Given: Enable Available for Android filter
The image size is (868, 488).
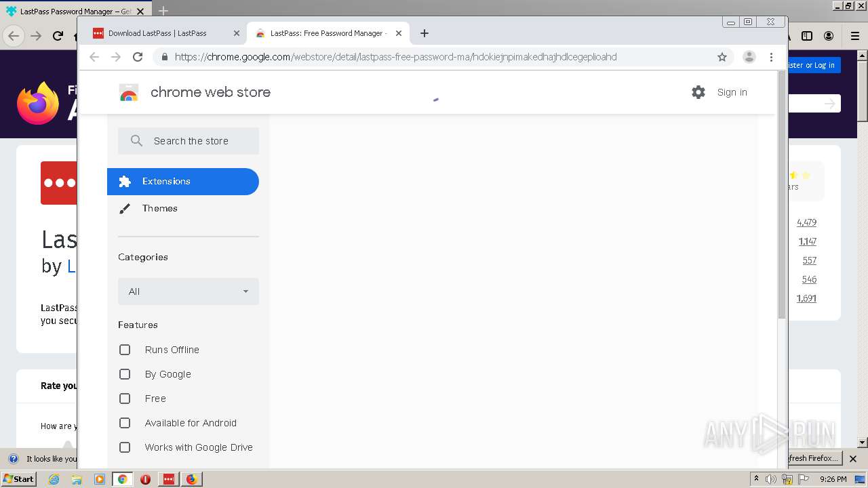Looking at the screenshot, I should (125, 423).
